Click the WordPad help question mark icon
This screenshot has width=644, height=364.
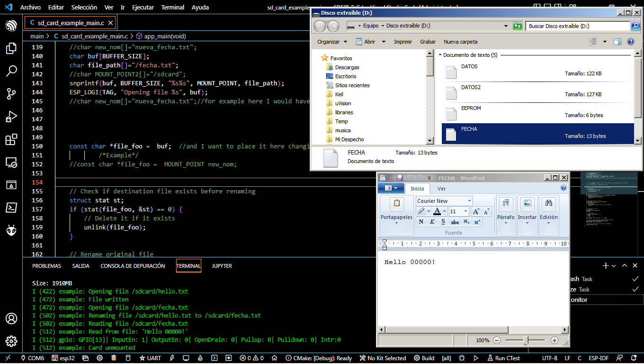[563, 188]
